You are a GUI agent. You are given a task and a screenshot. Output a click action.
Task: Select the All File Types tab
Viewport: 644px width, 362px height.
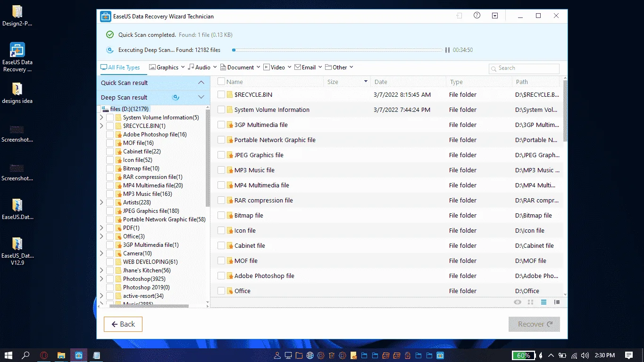click(x=120, y=67)
